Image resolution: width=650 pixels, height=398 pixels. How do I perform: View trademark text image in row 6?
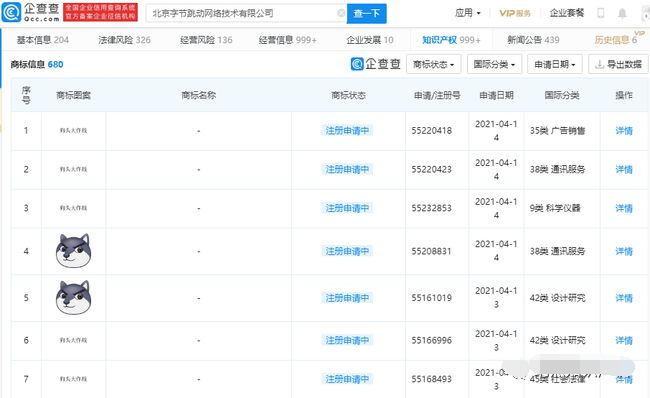(73, 340)
